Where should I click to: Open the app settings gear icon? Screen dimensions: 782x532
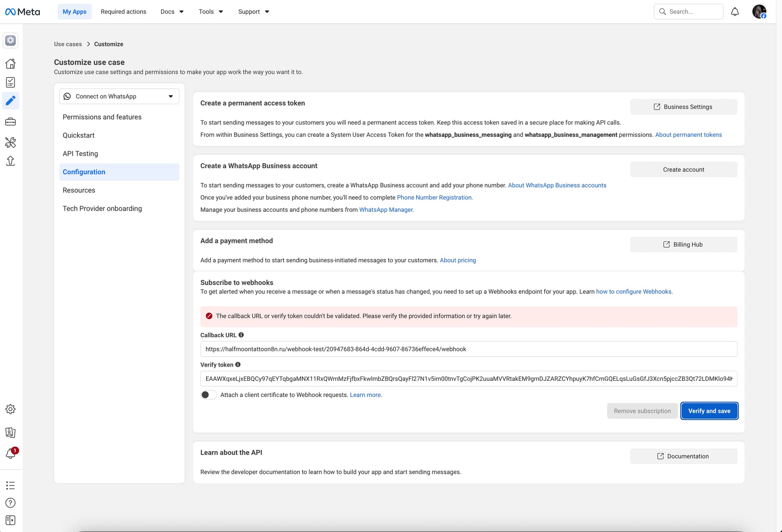pyautogui.click(x=11, y=409)
